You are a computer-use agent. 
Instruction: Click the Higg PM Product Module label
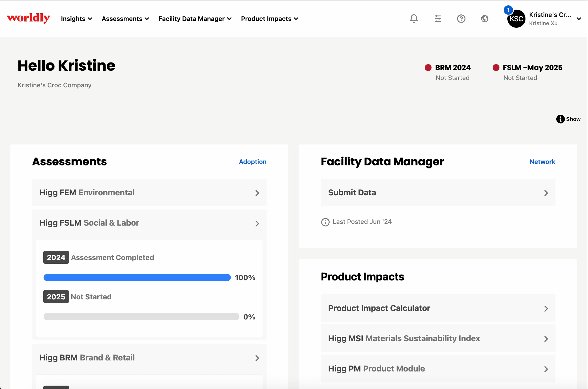click(377, 369)
